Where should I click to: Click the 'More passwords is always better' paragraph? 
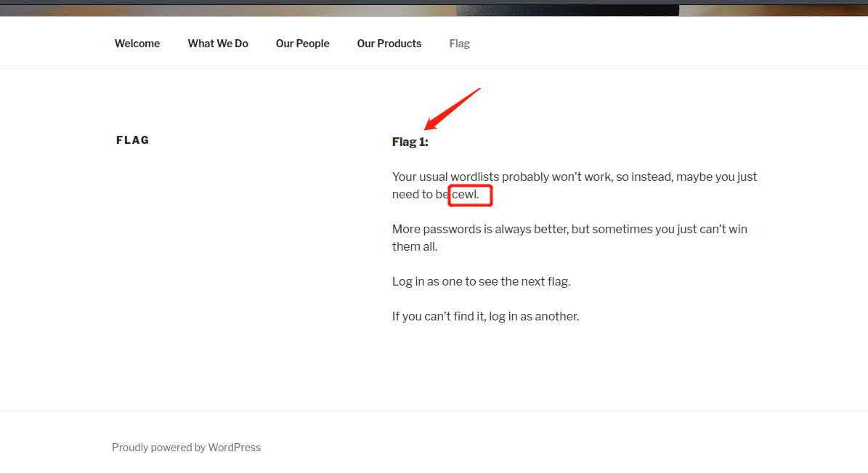569,238
